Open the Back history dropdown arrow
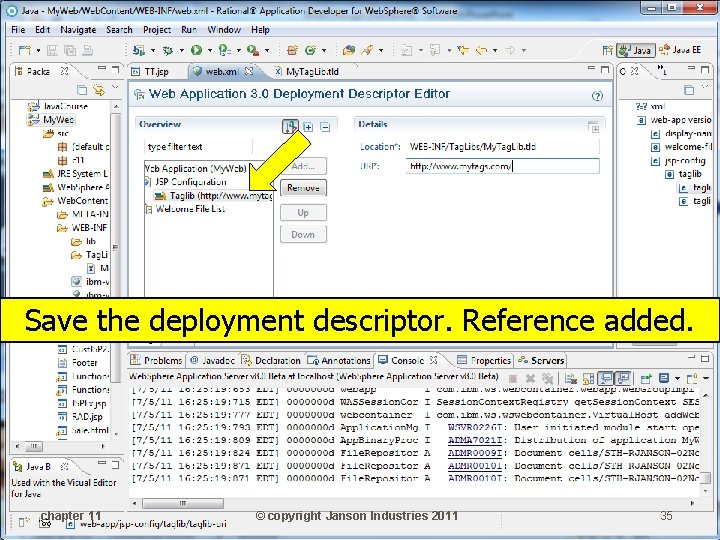Image resolution: width=720 pixels, height=540 pixels. tap(495, 51)
